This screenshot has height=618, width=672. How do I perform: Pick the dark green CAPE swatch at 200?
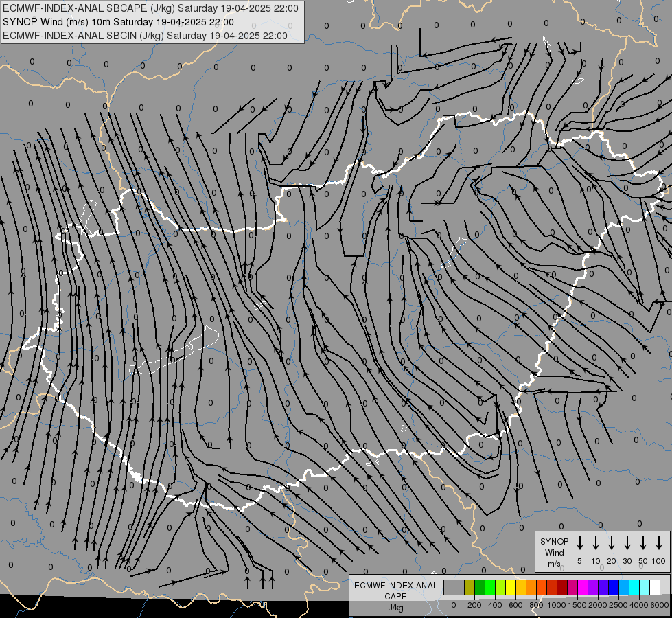coord(480,587)
